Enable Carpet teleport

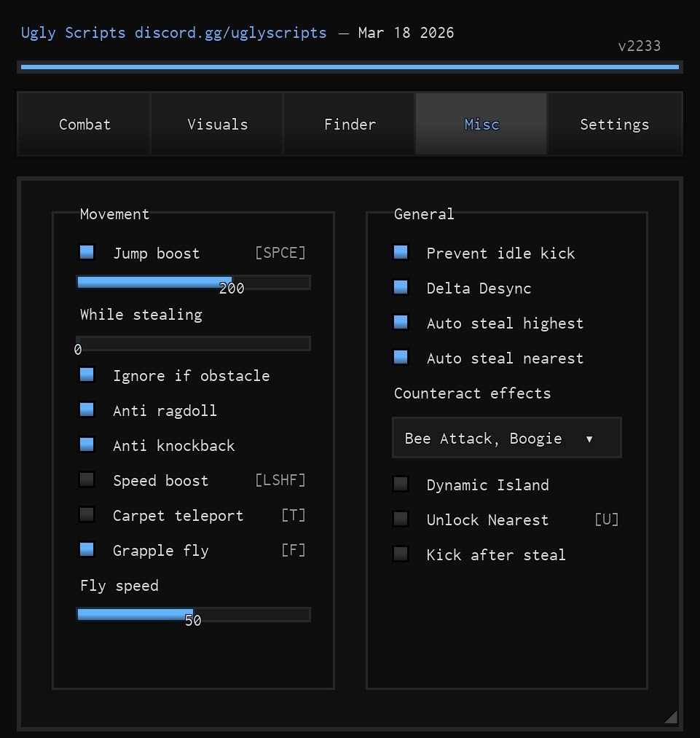coord(87,515)
